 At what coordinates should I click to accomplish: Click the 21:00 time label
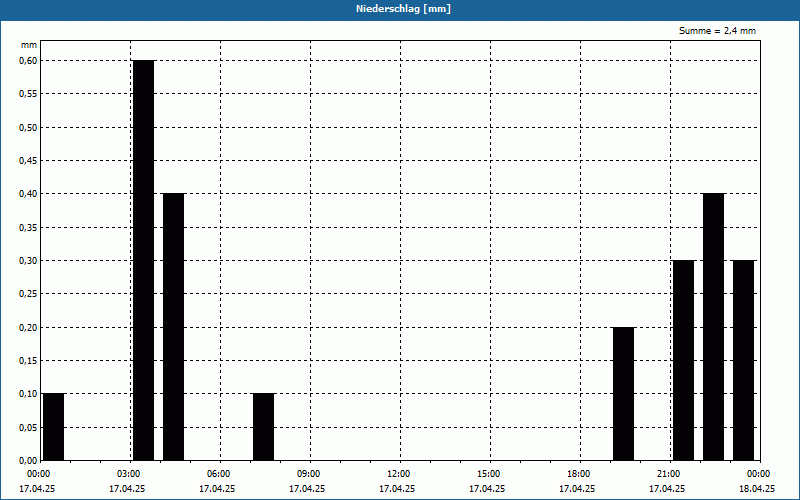tap(668, 474)
